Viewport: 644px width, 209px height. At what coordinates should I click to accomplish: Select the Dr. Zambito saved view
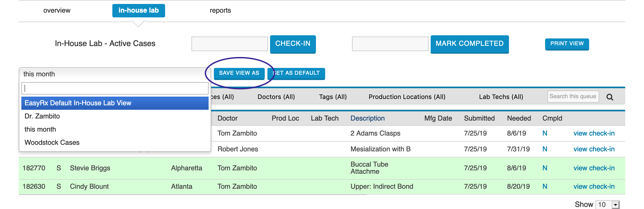pos(42,116)
